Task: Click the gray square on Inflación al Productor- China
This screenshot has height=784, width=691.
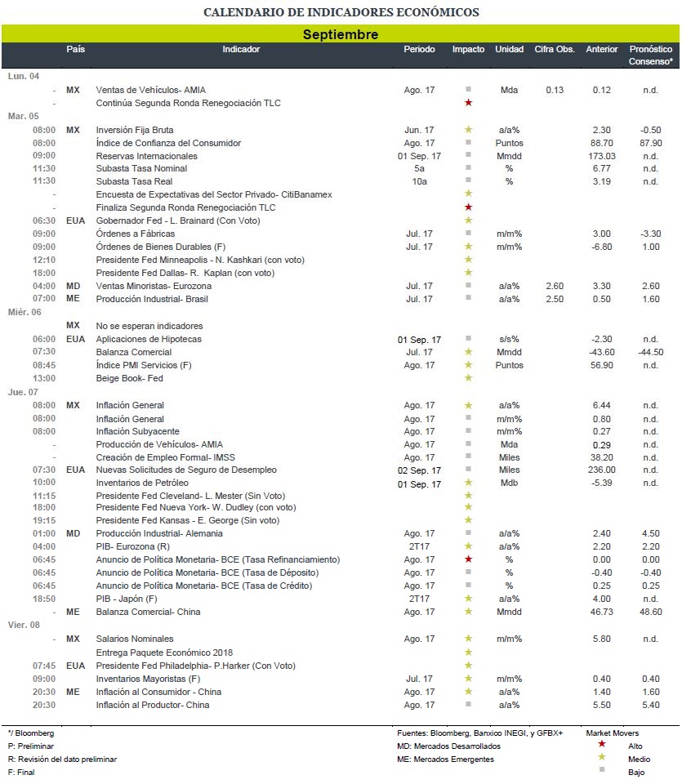Action: [x=468, y=704]
